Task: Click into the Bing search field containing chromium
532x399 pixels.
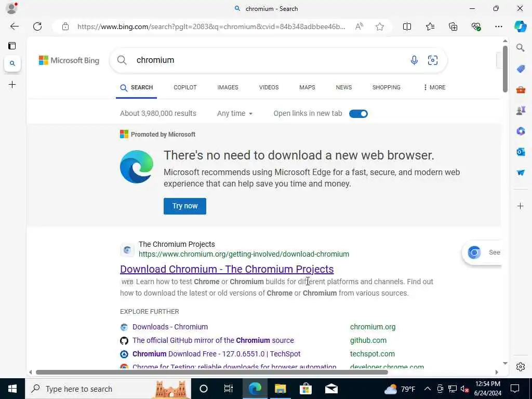Action: tap(268, 60)
